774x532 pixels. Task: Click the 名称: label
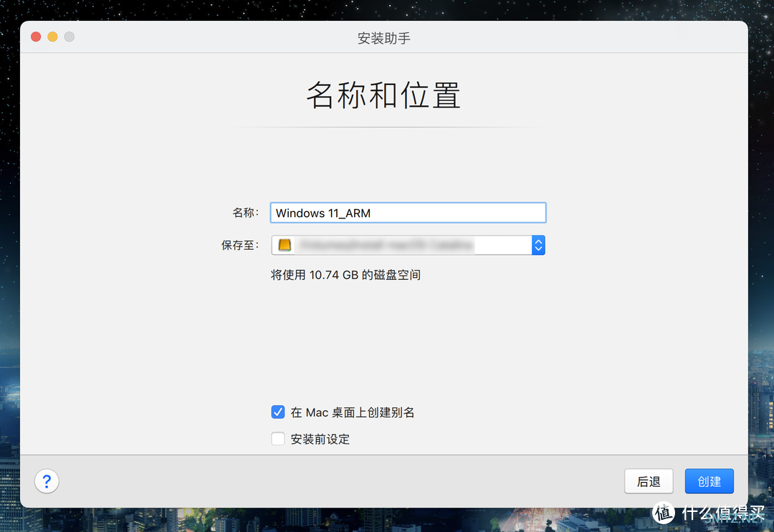245,213
